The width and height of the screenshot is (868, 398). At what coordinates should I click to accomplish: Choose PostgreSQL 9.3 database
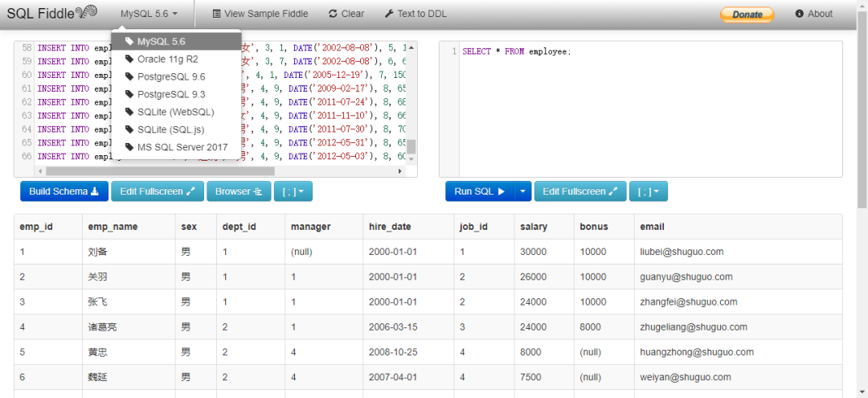tap(176, 94)
